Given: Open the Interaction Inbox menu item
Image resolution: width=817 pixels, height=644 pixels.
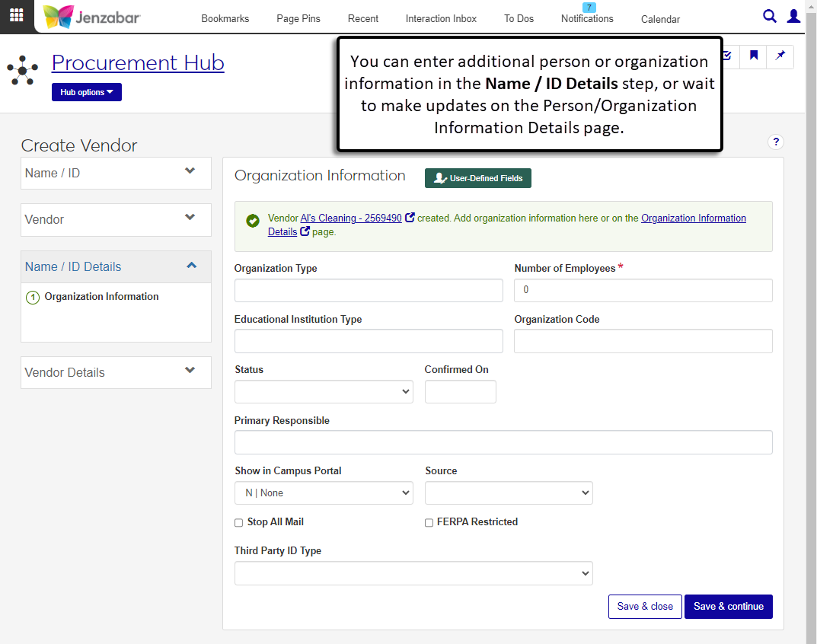Looking at the screenshot, I should click(441, 18).
